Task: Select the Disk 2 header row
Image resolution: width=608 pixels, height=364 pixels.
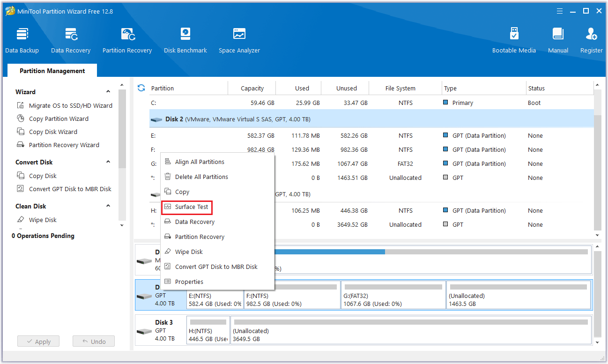Action: pos(371,119)
